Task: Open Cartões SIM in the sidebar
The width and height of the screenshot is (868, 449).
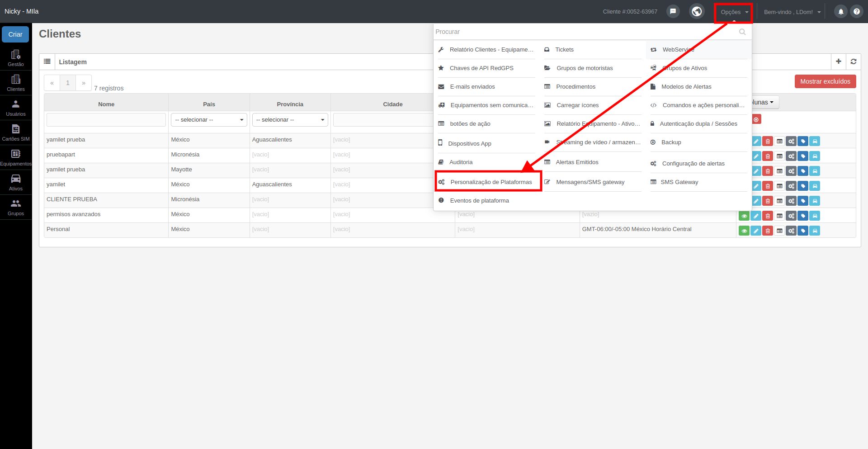Action: click(x=16, y=132)
